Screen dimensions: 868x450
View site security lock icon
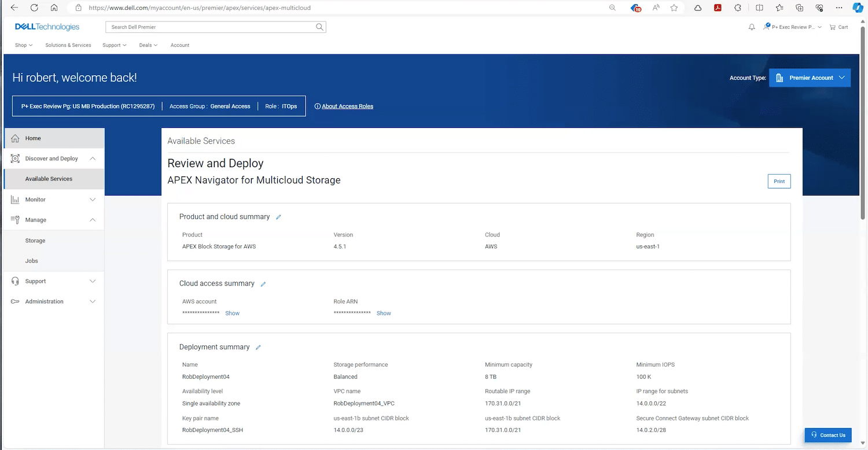[x=78, y=8]
